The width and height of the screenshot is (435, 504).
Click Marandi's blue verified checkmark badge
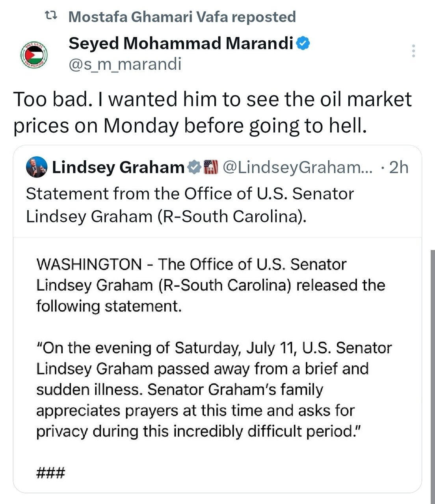pyautogui.click(x=303, y=43)
